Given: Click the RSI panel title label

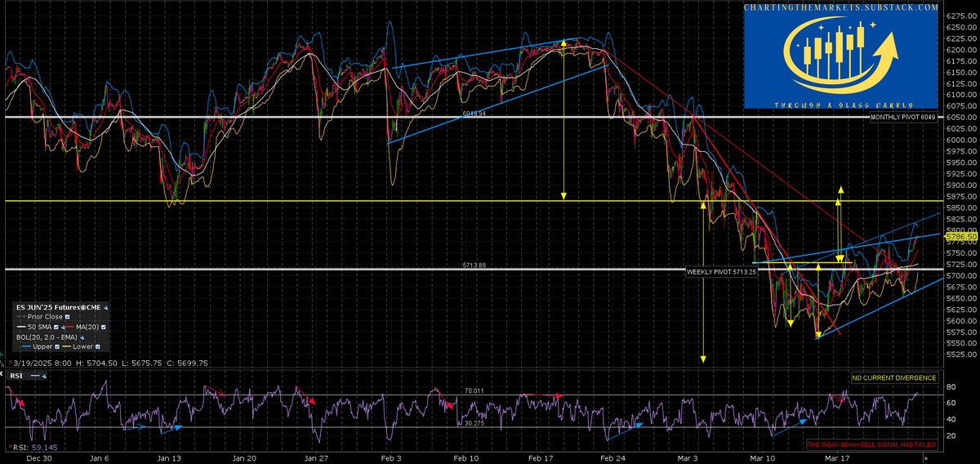Looking at the screenshot, I should tap(16, 376).
